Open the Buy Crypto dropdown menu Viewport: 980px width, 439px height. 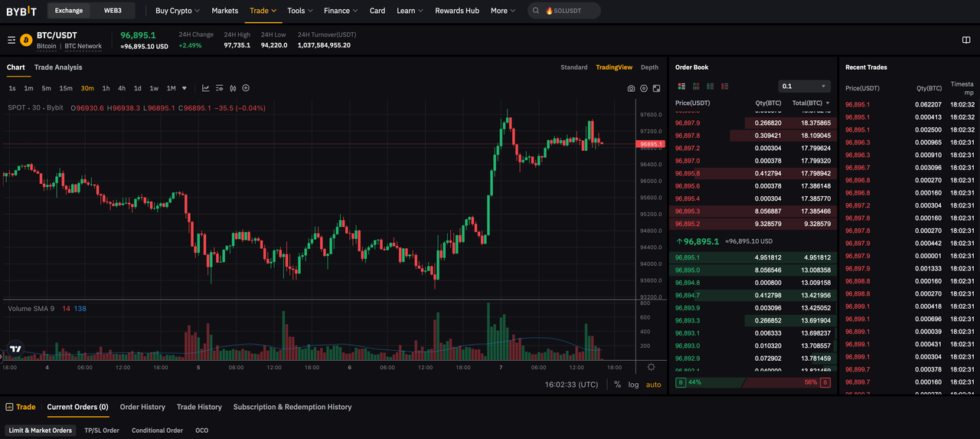click(178, 11)
